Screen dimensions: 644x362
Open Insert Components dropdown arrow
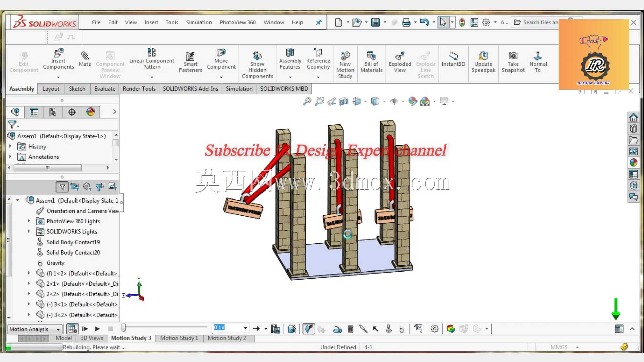click(x=58, y=77)
